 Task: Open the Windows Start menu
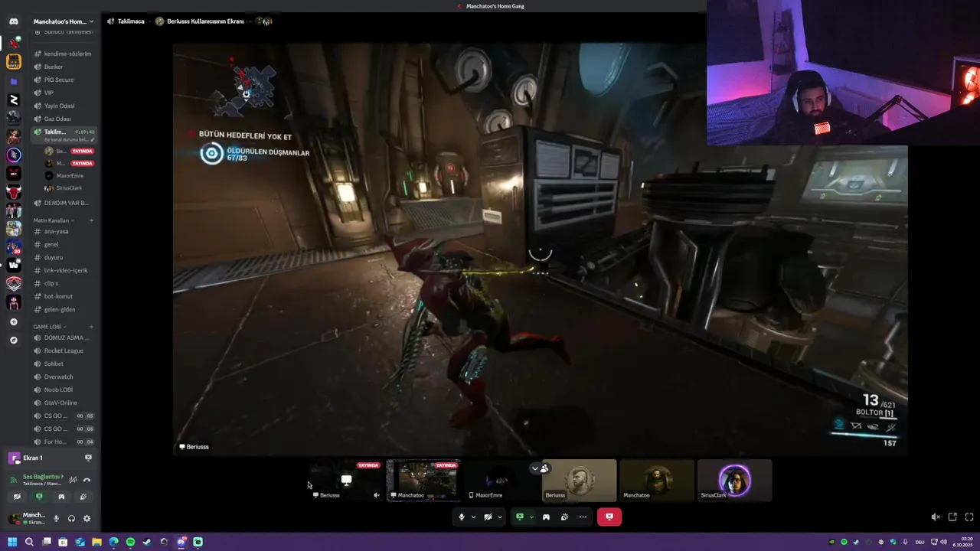coord(12,542)
